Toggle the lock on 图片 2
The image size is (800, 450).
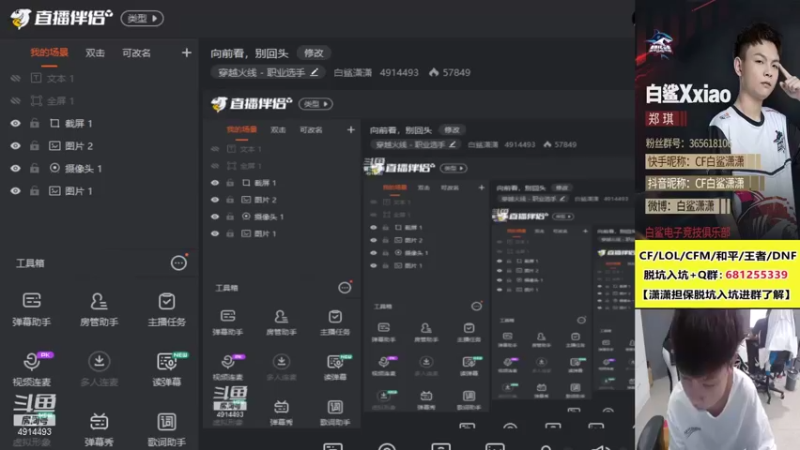pos(34,145)
